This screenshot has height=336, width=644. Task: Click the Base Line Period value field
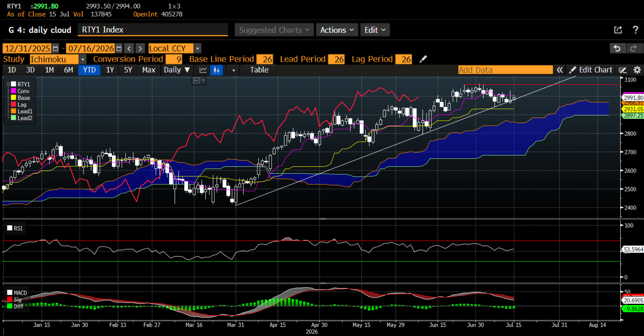265,59
